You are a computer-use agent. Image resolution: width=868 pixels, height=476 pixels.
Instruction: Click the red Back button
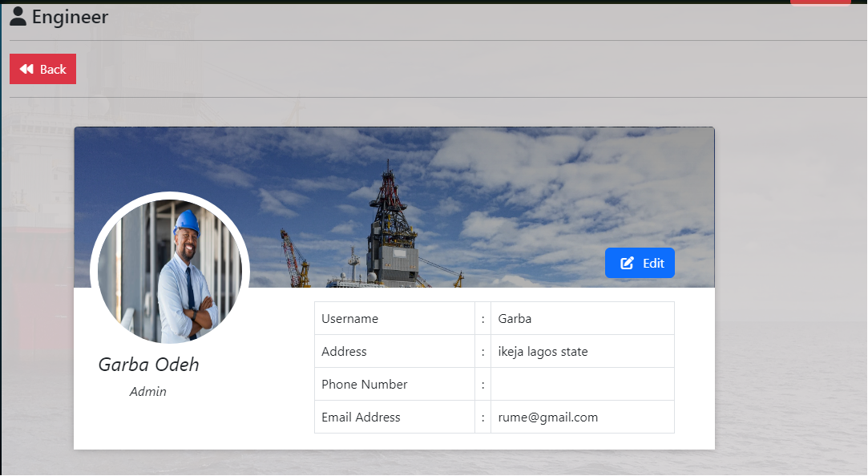42,69
